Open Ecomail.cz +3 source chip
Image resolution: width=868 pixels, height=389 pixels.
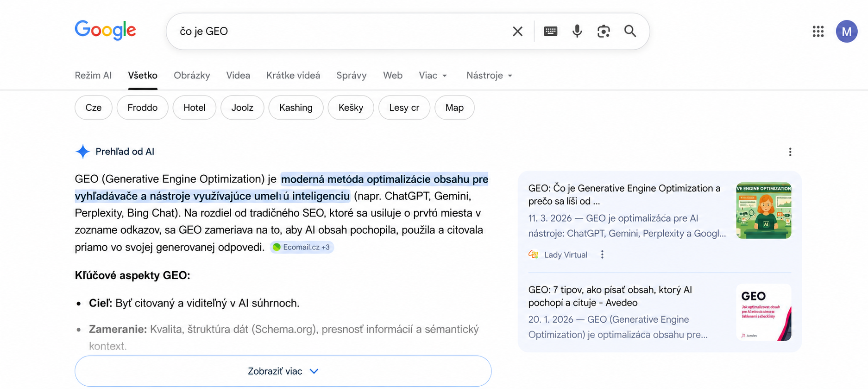coord(302,247)
